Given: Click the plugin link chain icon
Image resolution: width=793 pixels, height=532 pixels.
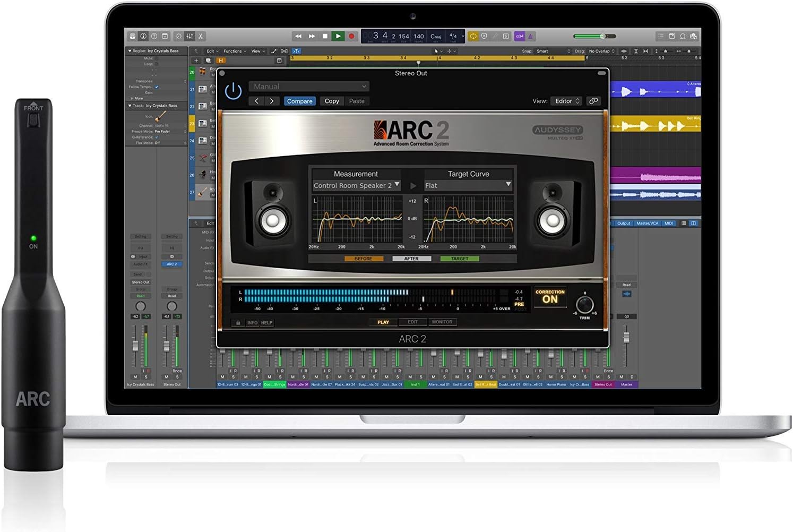Looking at the screenshot, I should [x=593, y=101].
